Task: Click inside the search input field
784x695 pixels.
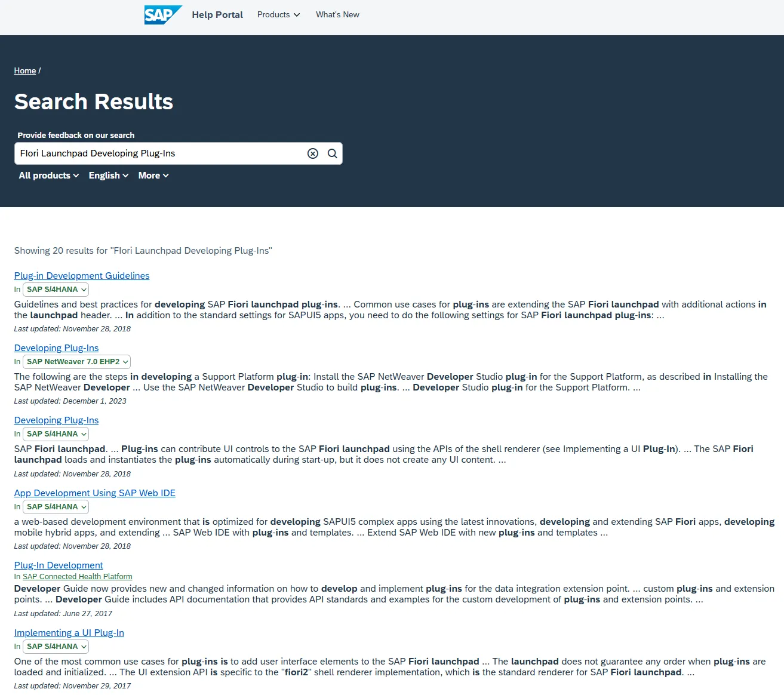Action: (x=161, y=153)
